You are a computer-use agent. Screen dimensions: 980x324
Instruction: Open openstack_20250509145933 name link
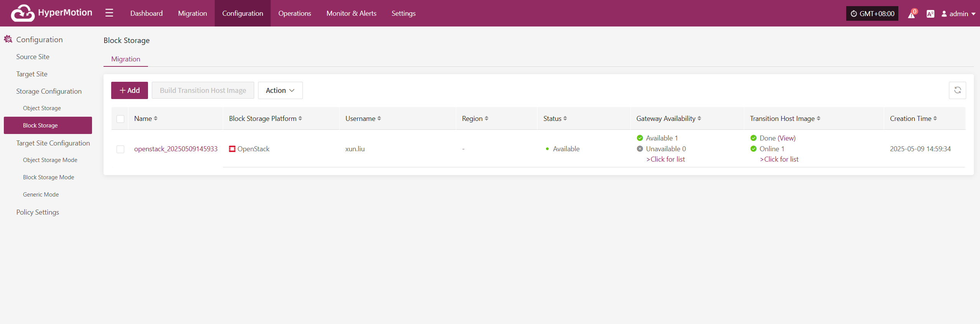176,149
